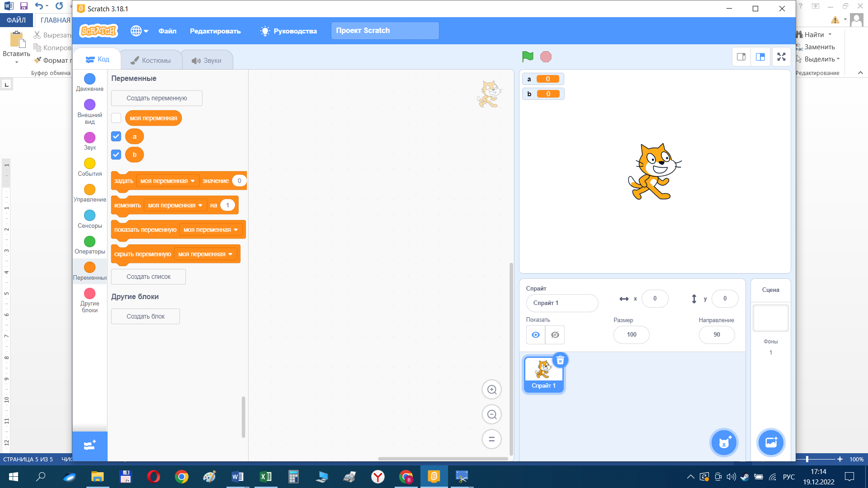Open the Файл menu
This screenshot has height=488, width=868.
167,31
